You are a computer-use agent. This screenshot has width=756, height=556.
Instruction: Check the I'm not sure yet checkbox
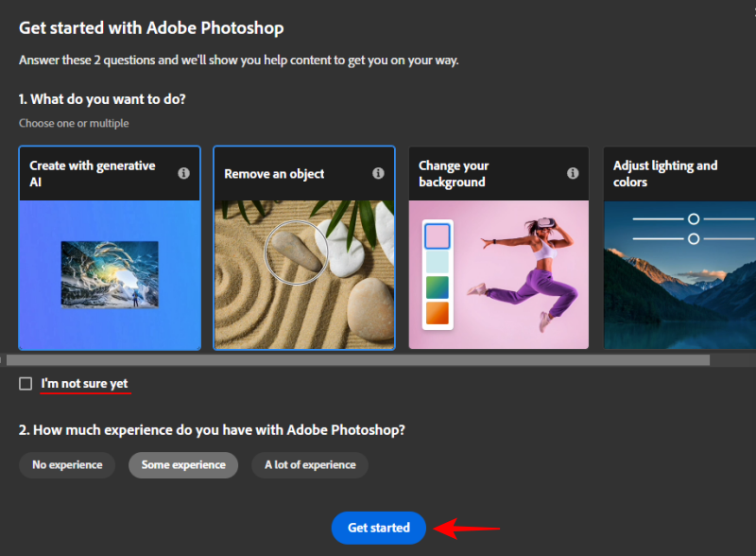coord(26,384)
